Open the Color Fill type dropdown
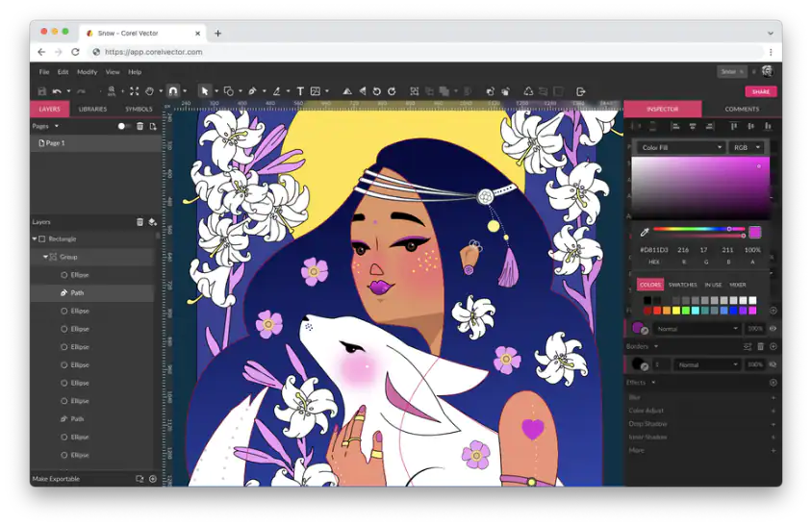 (681, 147)
